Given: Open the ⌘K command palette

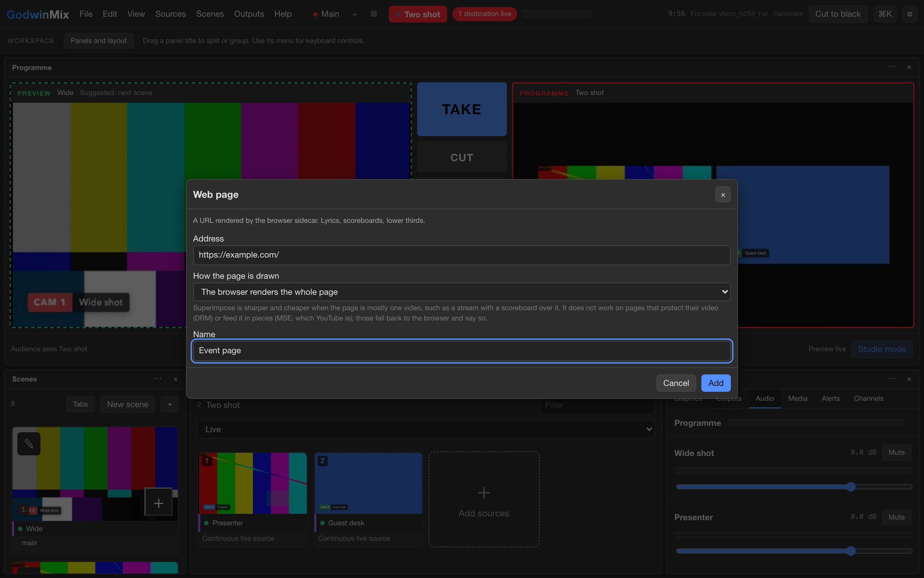Looking at the screenshot, I should (885, 14).
